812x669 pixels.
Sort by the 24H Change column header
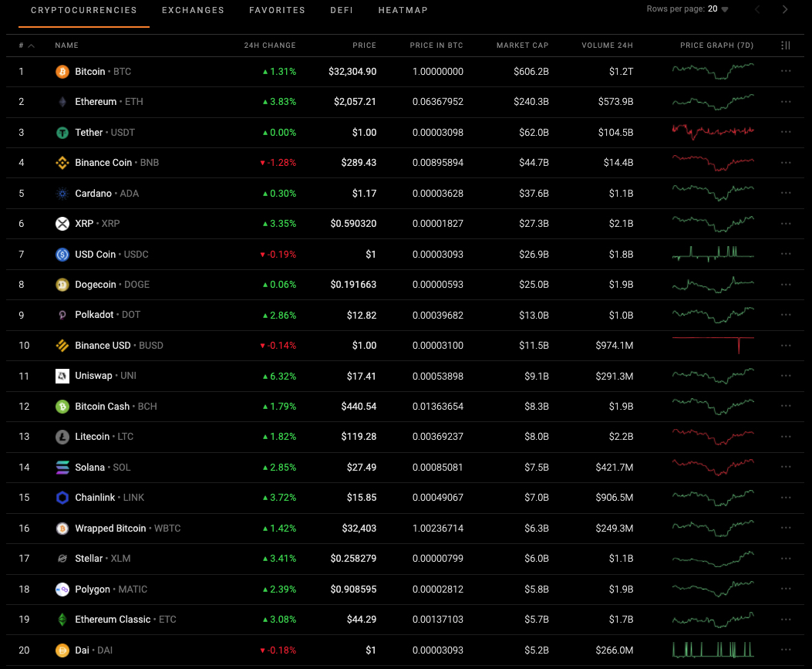click(269, 46)
